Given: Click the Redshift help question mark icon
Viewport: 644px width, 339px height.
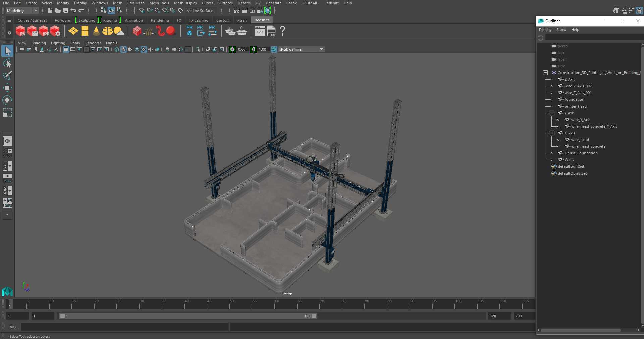Looking at the screenshot, I should click(x=282, y=31).
